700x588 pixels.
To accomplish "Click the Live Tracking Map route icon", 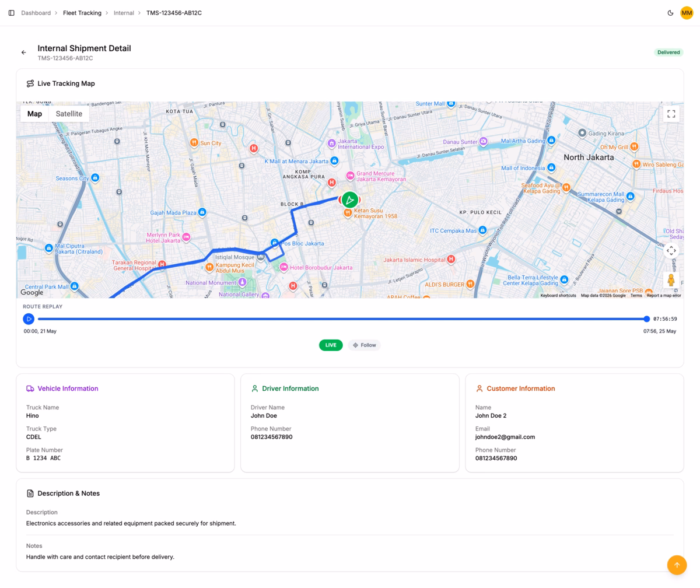I will pos(30,83).
